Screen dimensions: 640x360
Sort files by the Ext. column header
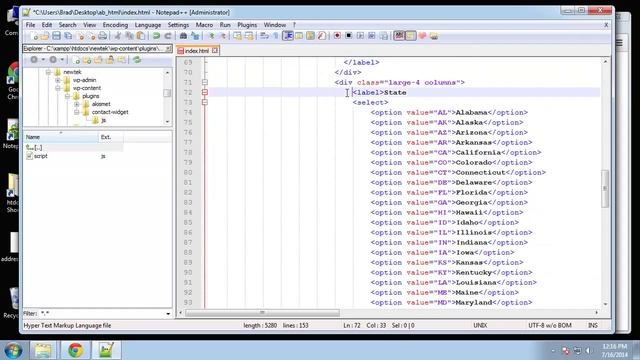(x=111, y=137)
